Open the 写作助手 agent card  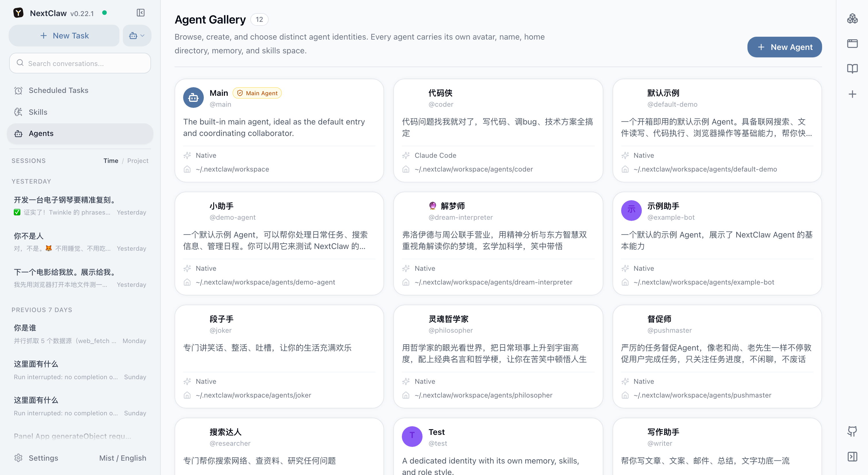point(717,446)
